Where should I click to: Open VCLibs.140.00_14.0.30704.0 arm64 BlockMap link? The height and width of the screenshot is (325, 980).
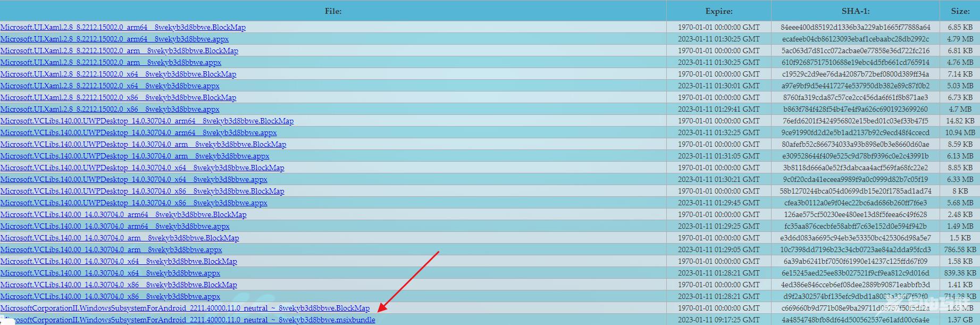coord(123,214)
